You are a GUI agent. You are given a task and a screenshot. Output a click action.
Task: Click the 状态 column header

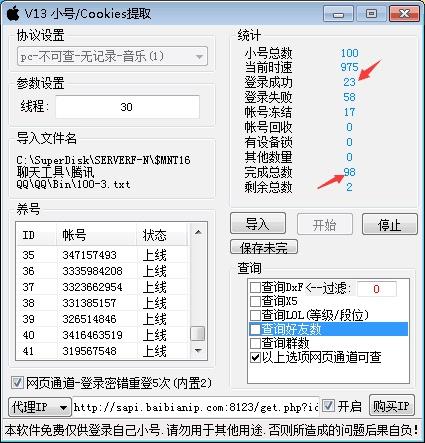tap(162, 235)
